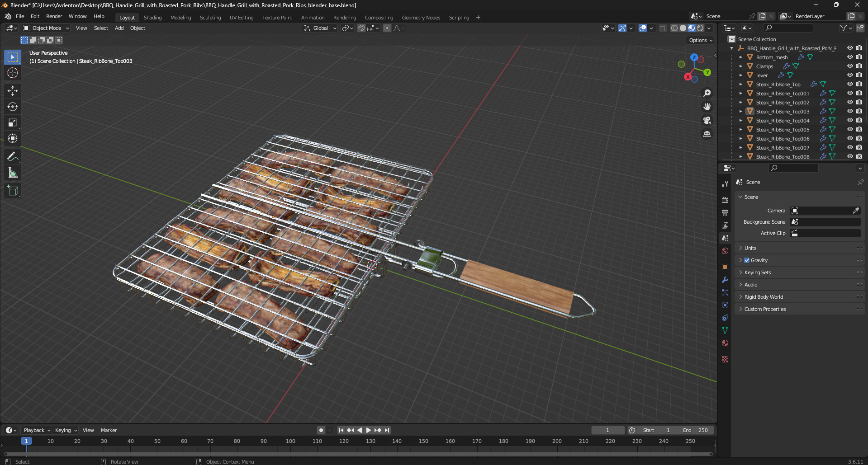This screenshot has width=868, height=465.
Task: Activate the Move tool
Action: click(x=13, y=91)
